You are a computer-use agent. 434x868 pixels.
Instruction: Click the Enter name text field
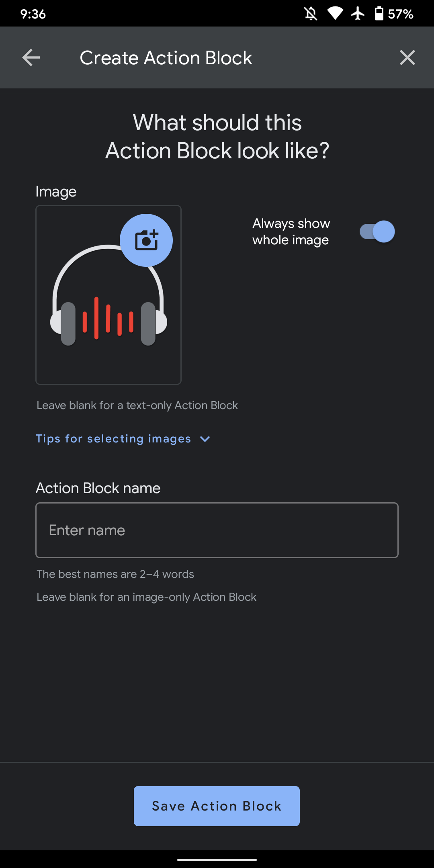[x=217, y=530]
